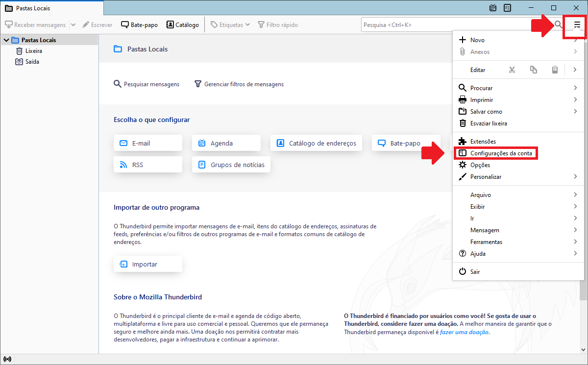This screenshot has height=365, width=588.
Task: Choose Sair to quit Thunderbird
Action: click(x=519, y=272)
